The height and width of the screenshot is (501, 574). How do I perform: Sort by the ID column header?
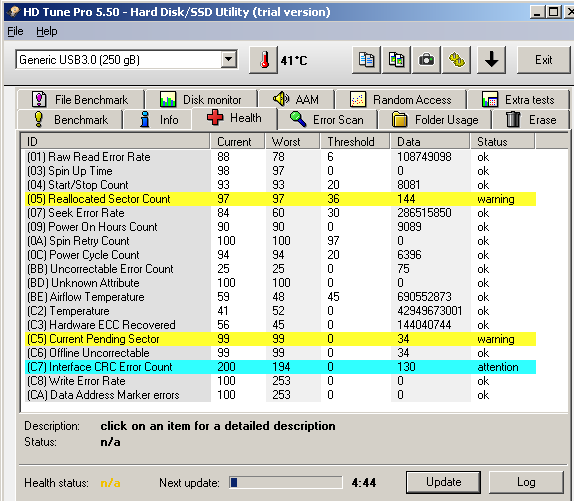pos(115,142)
